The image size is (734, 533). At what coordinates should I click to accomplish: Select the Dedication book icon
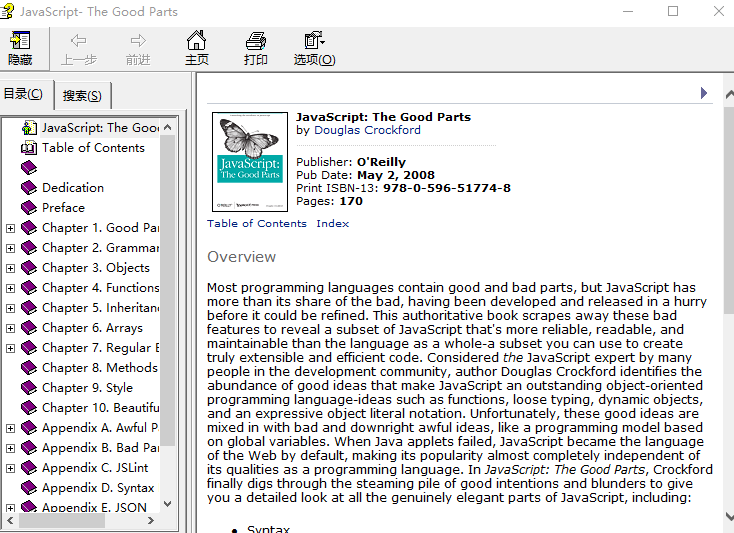pyautogui.click(x=29, y=188)
